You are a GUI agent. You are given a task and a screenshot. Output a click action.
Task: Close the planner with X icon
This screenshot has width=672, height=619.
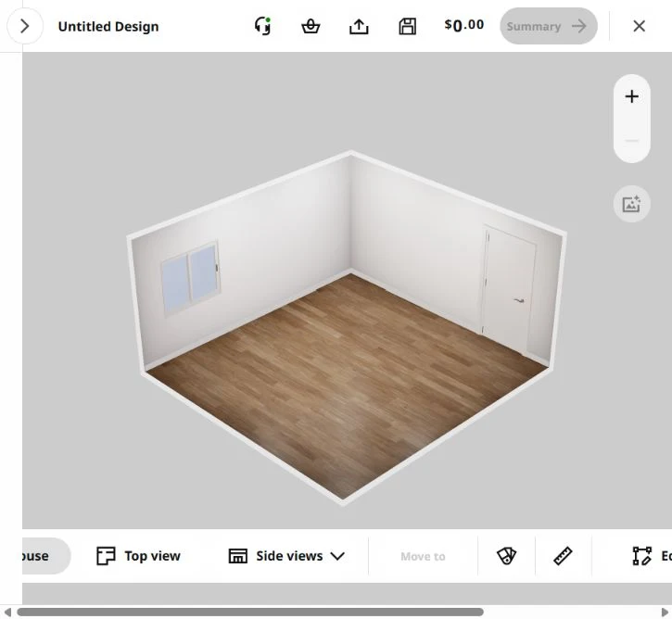tap(639, 26)
